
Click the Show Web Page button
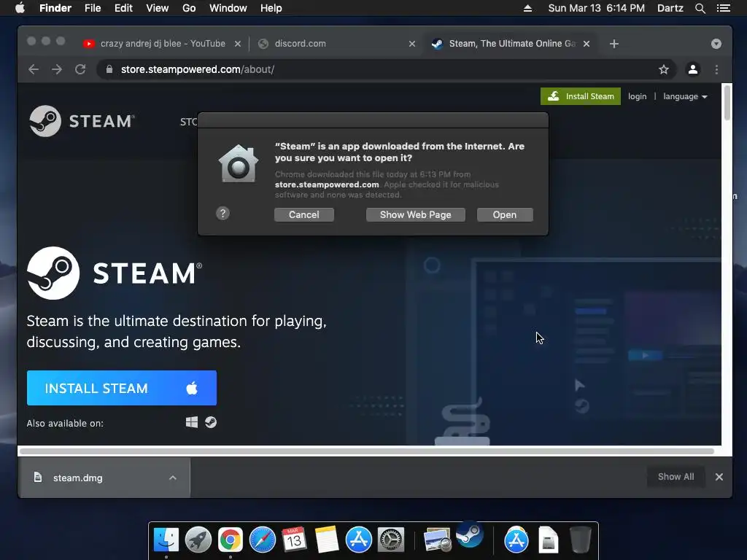(x=415, y=215)
